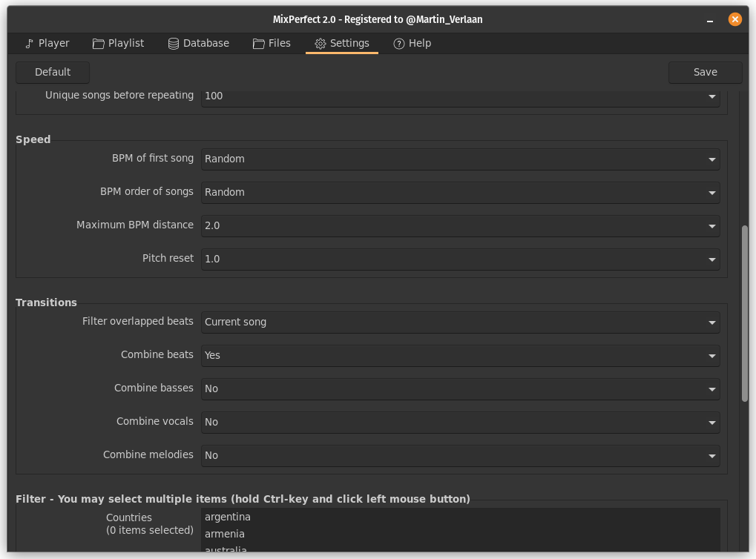Open the Combine basses dropdown

[461, 389]
